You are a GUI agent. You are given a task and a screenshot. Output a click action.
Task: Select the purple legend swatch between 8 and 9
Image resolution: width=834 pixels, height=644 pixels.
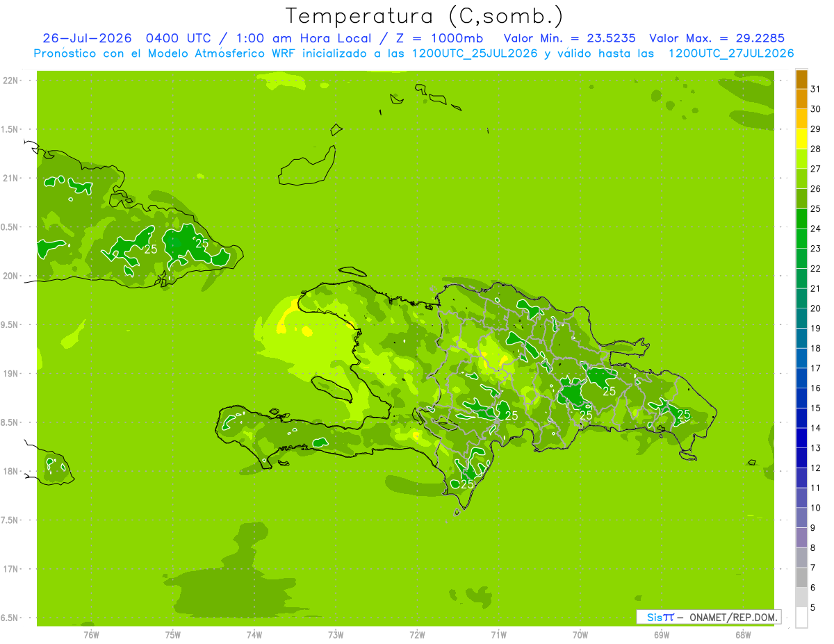(x=801, y=538)
